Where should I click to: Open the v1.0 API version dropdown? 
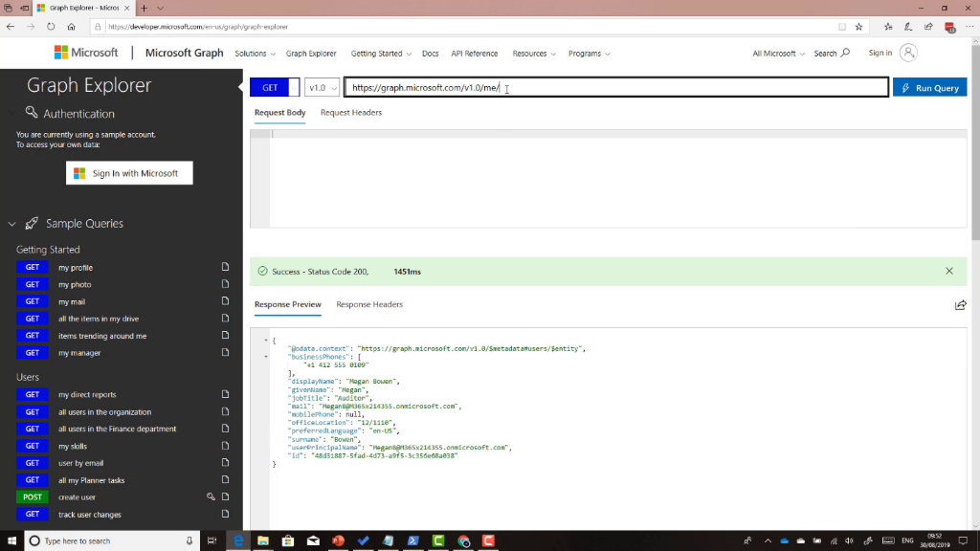point(322,87)
